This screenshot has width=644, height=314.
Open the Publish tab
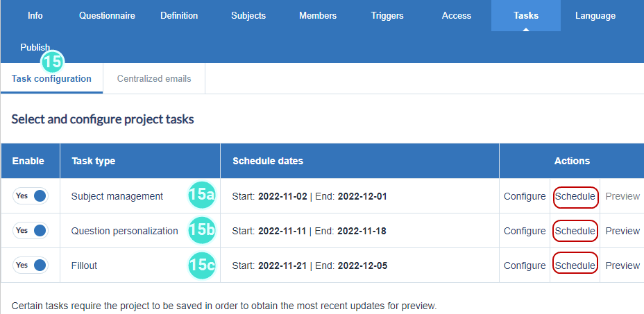35,47
